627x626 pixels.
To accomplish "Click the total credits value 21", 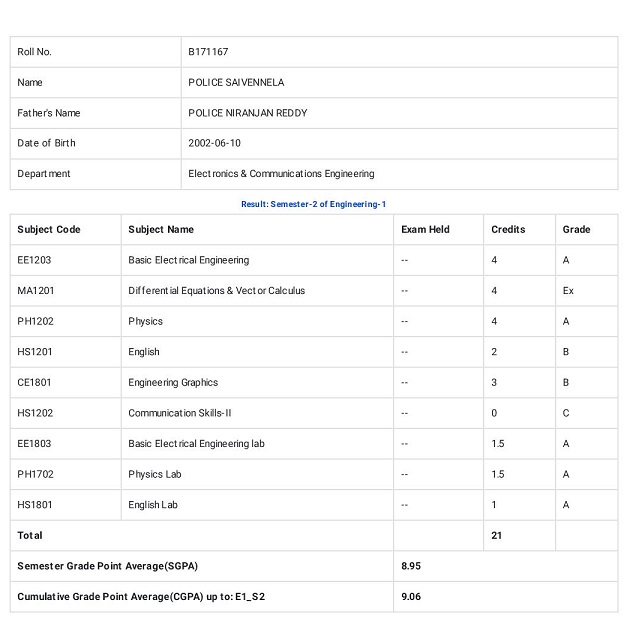I will pos(496,536).
